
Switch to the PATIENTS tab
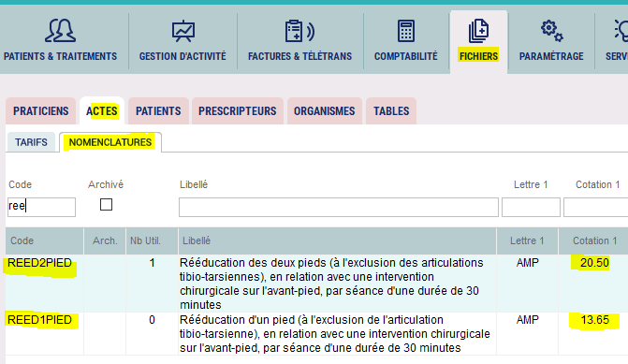158,111
